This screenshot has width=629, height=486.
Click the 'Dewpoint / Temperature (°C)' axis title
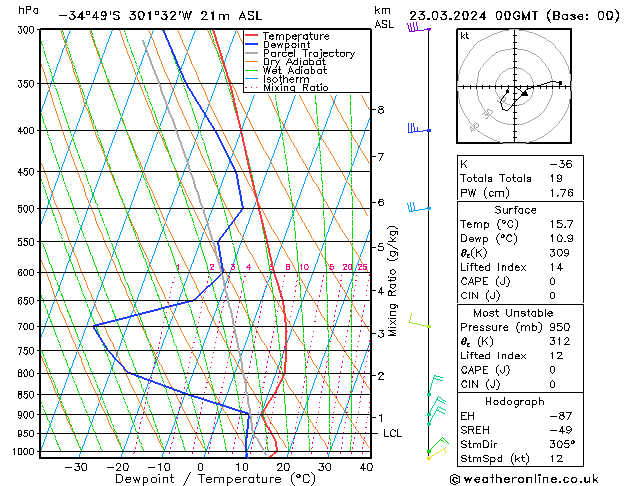click(215, 479)
